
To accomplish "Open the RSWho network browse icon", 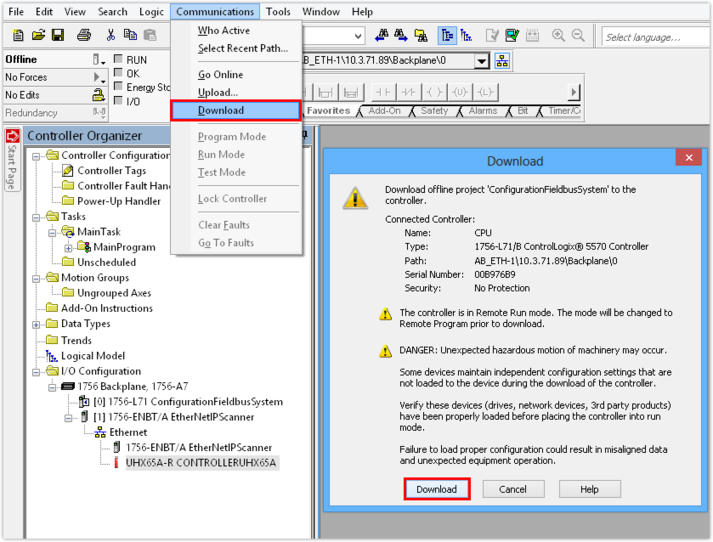I will click(502, 61).
